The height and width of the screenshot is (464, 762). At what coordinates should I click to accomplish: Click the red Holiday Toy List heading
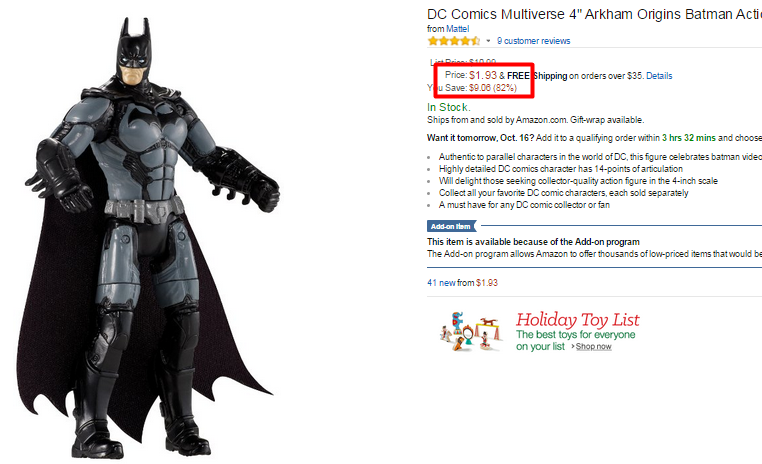577,320
